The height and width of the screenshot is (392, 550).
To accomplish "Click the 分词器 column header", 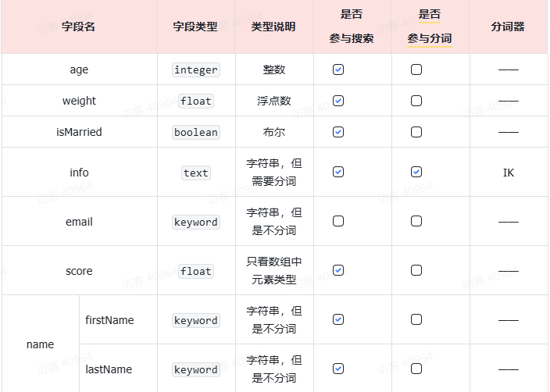I will pos(508,27).
